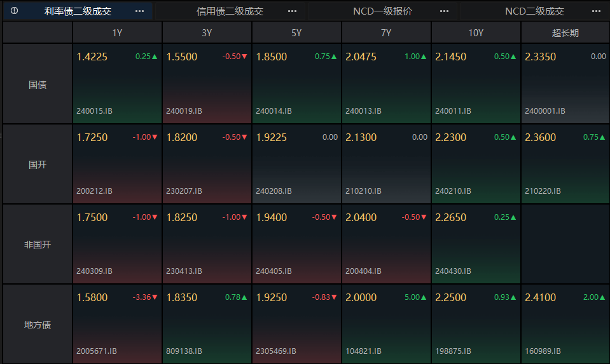
Task: Open the 240430.IB bond cell
Action: tap(476, 244)
